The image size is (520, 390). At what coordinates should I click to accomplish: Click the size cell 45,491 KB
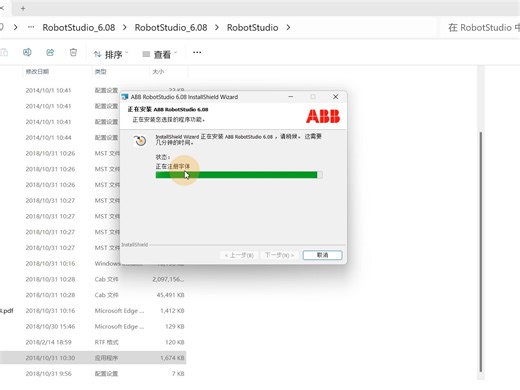[170, 295]
